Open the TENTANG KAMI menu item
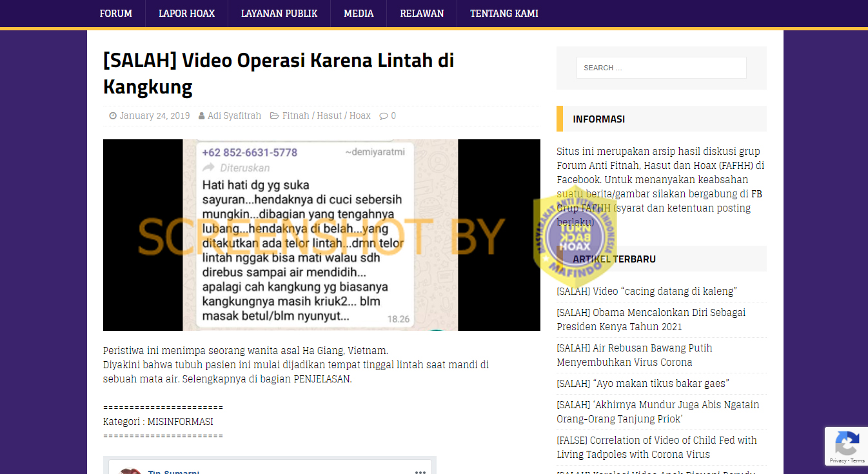The image size is (868, 474). (x=504, y=14)
